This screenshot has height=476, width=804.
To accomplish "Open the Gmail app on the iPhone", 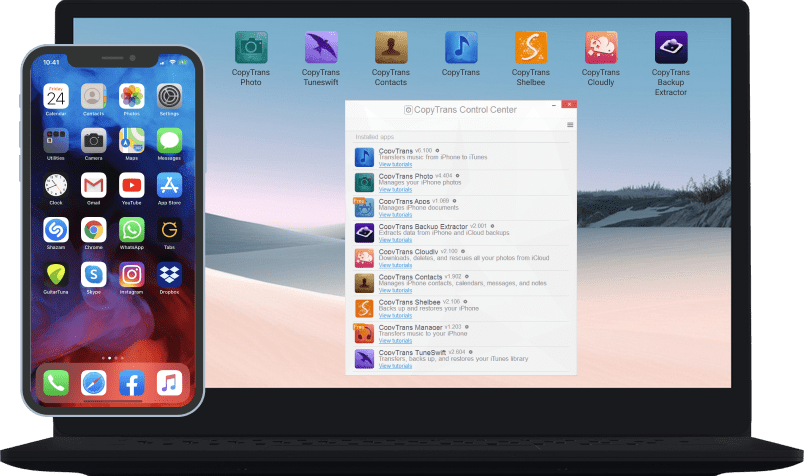I will tap(93, 185).
